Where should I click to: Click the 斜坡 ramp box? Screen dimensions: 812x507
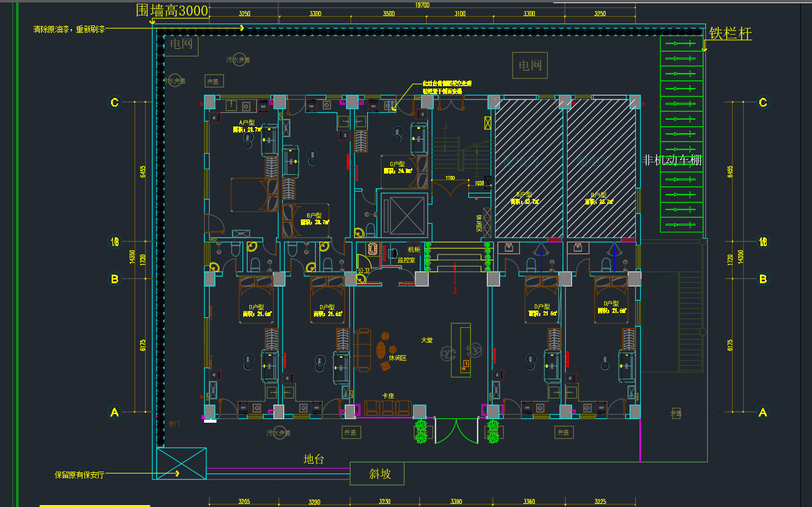[378, 474]
